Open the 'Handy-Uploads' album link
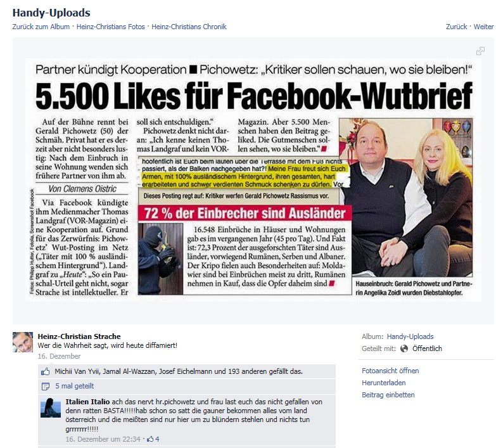 click(410, 336)
